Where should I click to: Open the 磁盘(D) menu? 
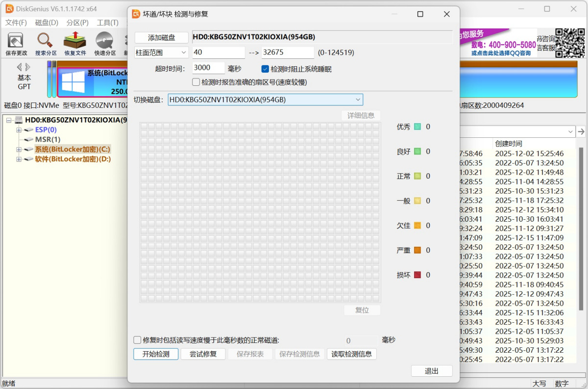47,23
